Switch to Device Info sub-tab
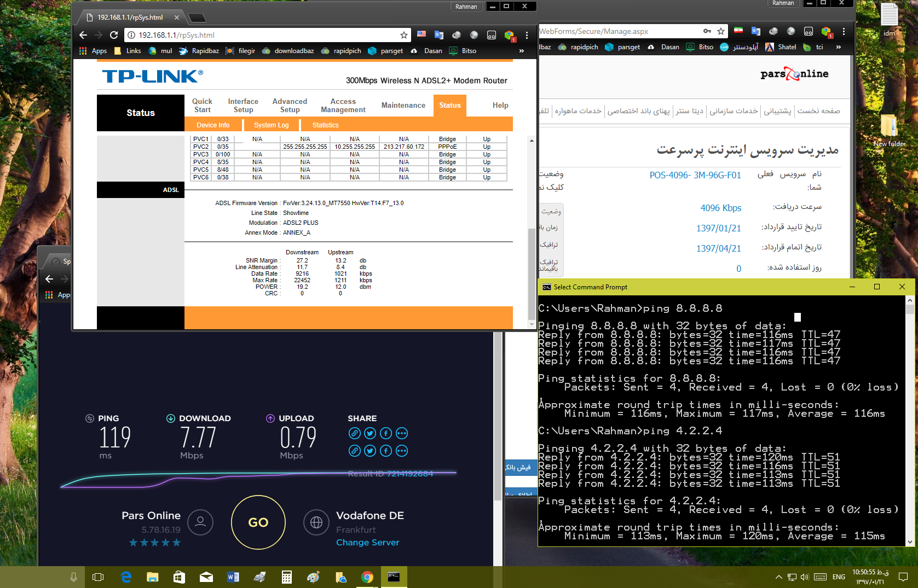 [213, 125]
